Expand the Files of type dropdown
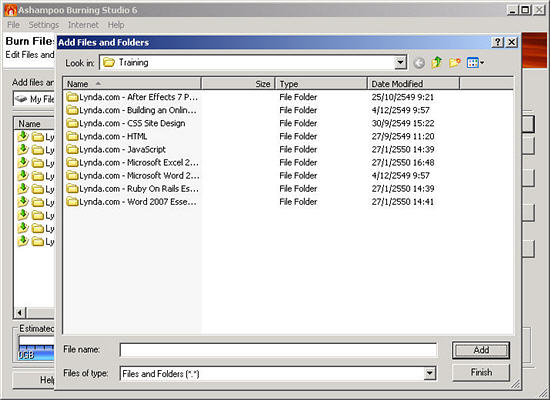The image size is (550, 400). point(430,373)
